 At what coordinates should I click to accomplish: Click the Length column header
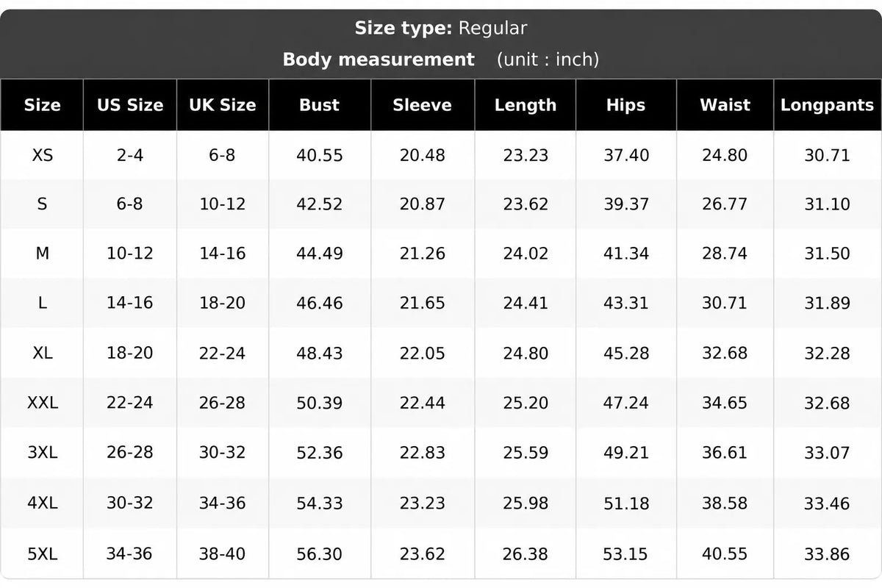[x=525, y=105]
